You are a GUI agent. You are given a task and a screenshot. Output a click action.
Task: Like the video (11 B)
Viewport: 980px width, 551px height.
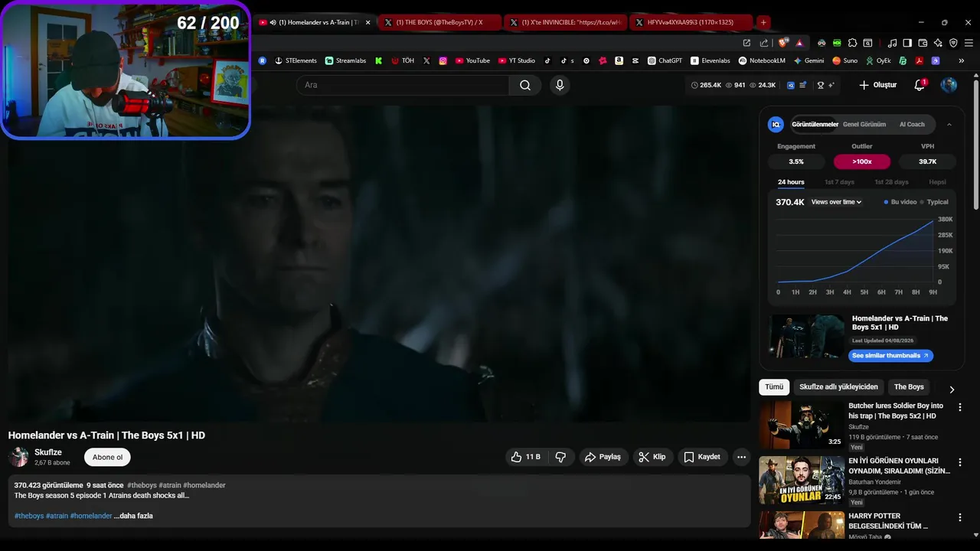coord(525,457)
